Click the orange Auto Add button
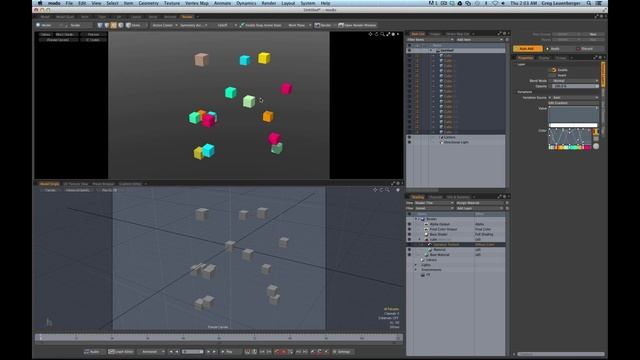The image size is (640, 360). [528, 49]
